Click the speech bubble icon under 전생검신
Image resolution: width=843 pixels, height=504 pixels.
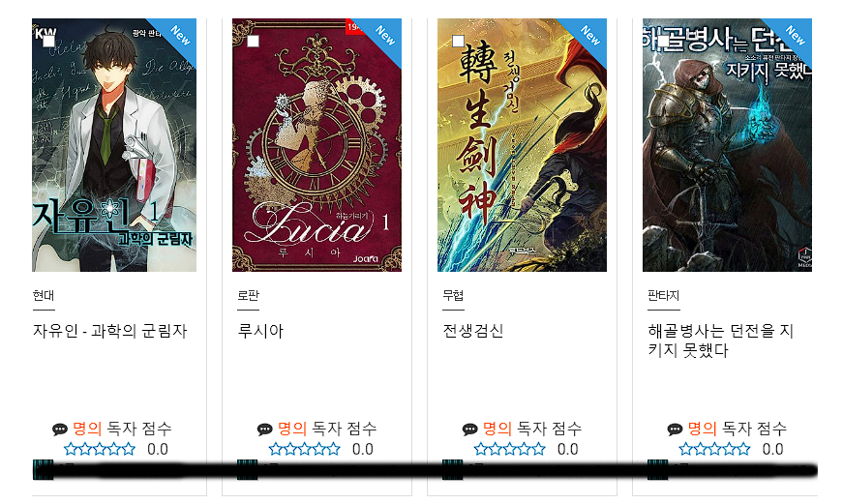tap(469, 430)
